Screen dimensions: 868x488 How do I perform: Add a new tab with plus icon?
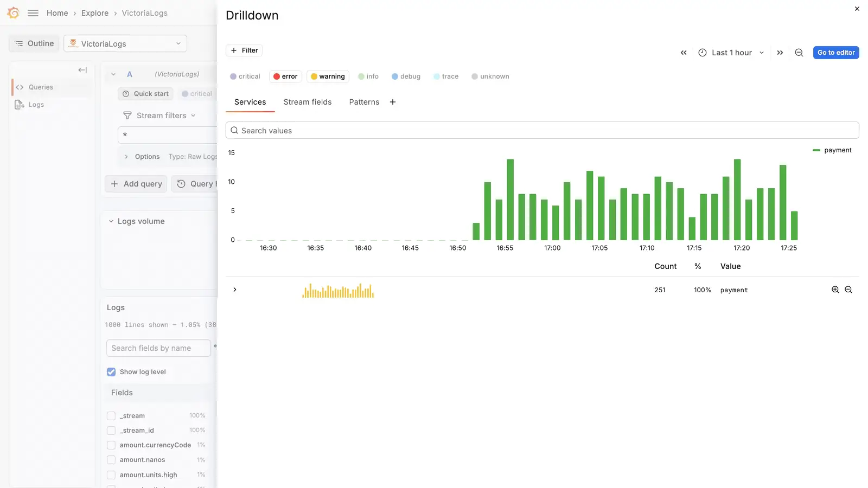coord(393,102)
